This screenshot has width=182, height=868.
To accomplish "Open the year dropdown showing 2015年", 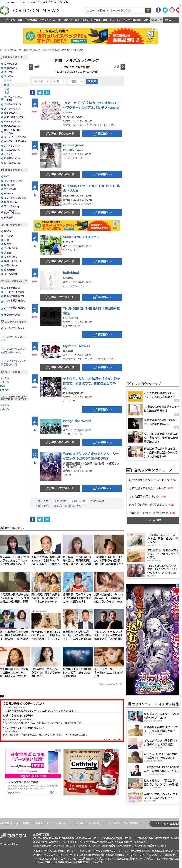I will pos(41,81).
